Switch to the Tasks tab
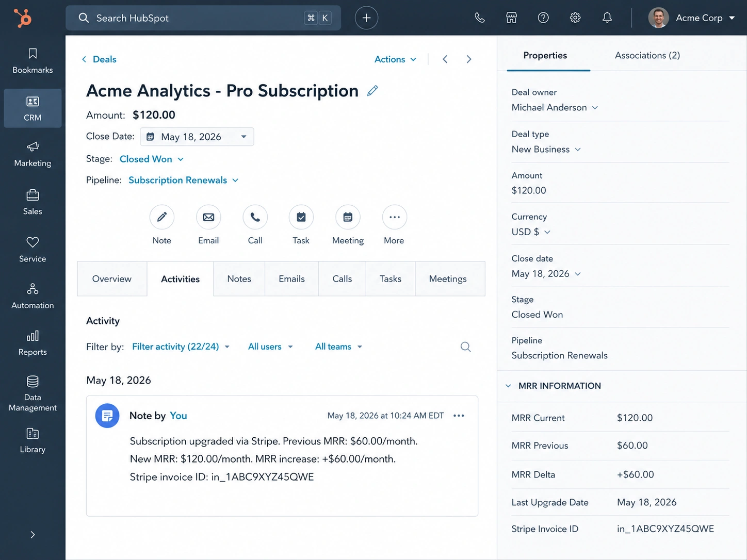 tap(390, 279)
